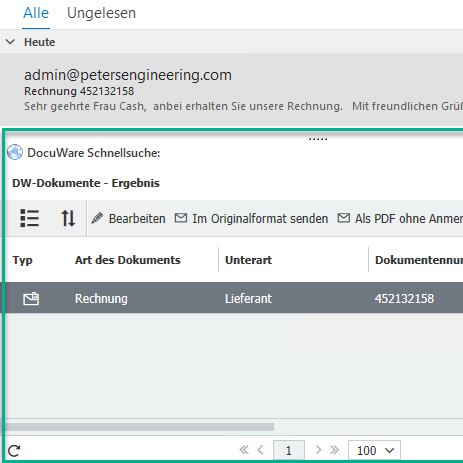Sort by Typ column header

tap(23, 260)
